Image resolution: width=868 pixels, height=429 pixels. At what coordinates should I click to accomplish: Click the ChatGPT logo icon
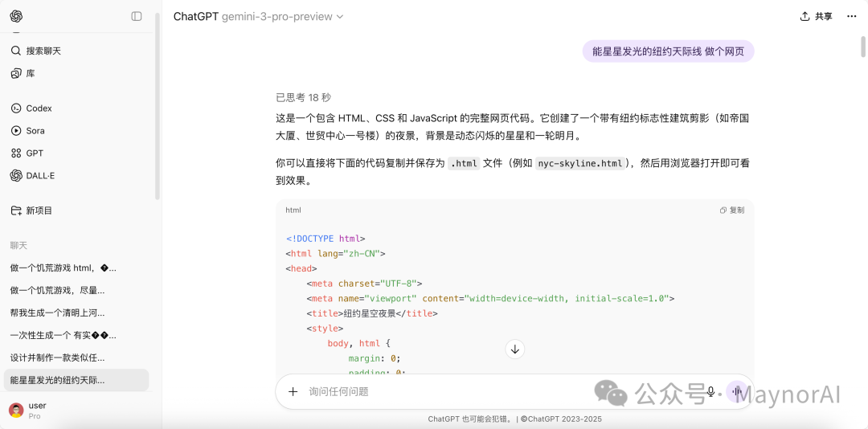click(16, 17)
